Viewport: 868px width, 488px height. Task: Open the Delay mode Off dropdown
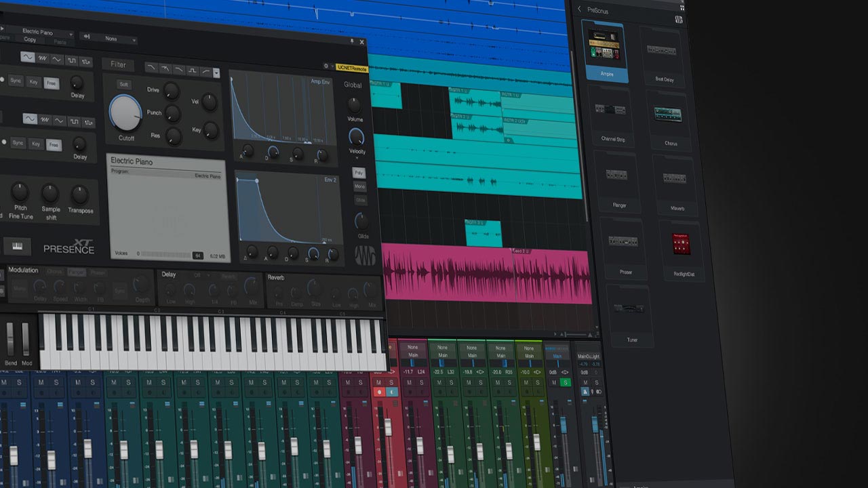pos(203,275)
